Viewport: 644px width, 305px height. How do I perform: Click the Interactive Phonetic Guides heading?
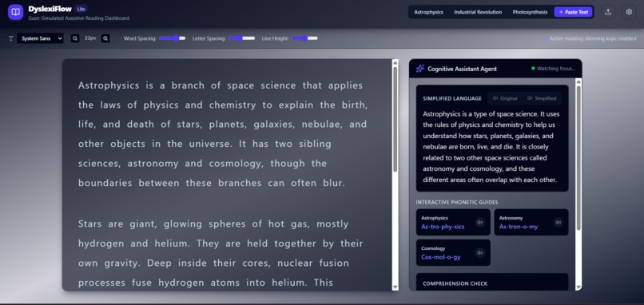pos(457,202)
